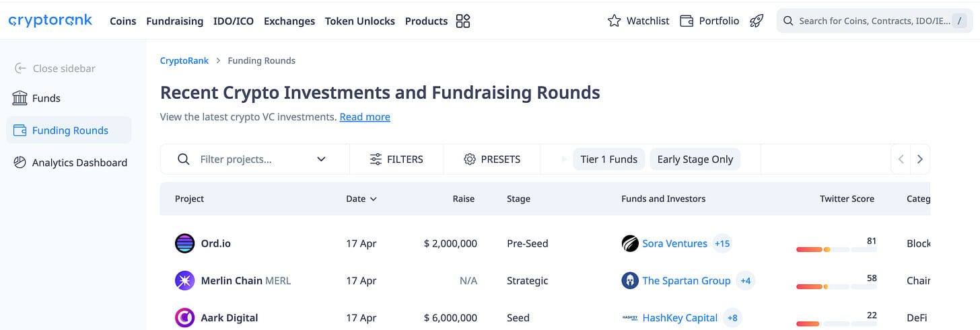Screen dimensions: 980x330
Task: Toggle the Tier 1 Funds preset
Action: [x=608, y=159]
